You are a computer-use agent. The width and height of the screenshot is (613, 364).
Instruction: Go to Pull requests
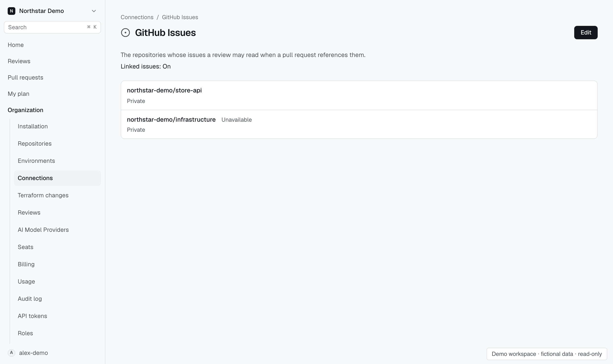(25, 78)
